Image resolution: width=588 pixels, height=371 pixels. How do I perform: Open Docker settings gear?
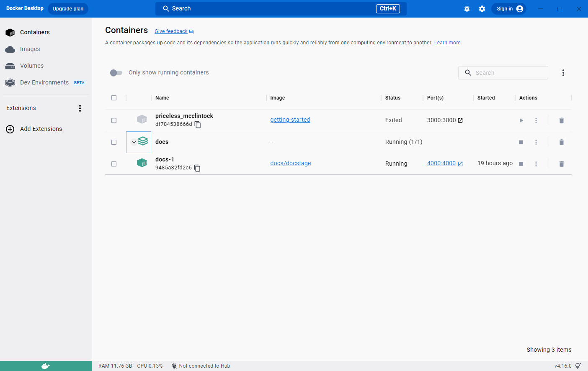(482, 9)
